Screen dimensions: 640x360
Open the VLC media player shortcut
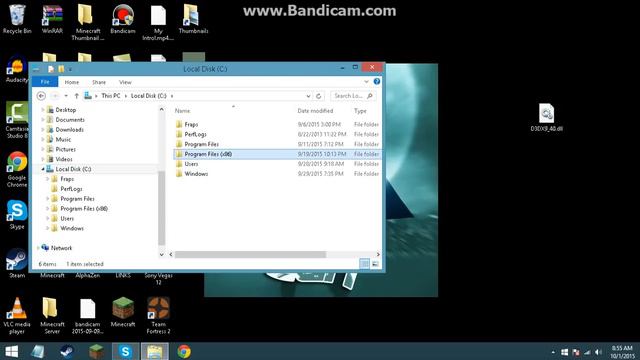coord(17,316)
